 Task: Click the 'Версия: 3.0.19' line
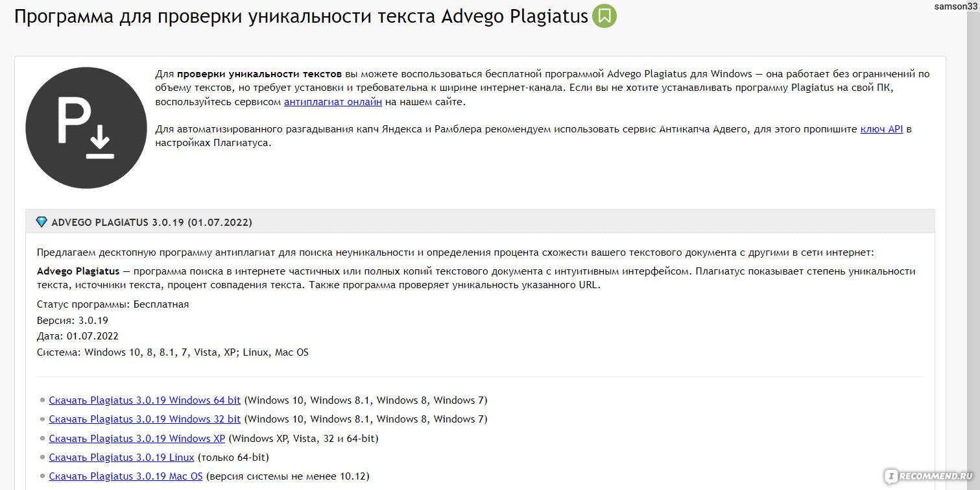pyautogui.click(x=73, y=320)
